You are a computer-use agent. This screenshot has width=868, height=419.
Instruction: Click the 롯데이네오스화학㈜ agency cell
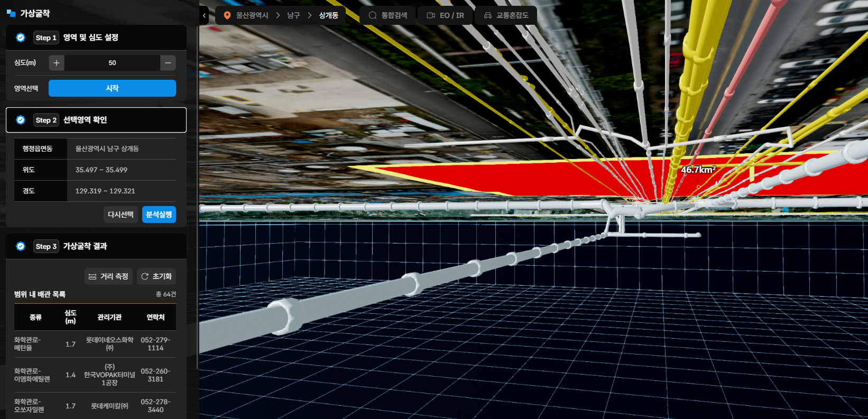coord(109,344)
